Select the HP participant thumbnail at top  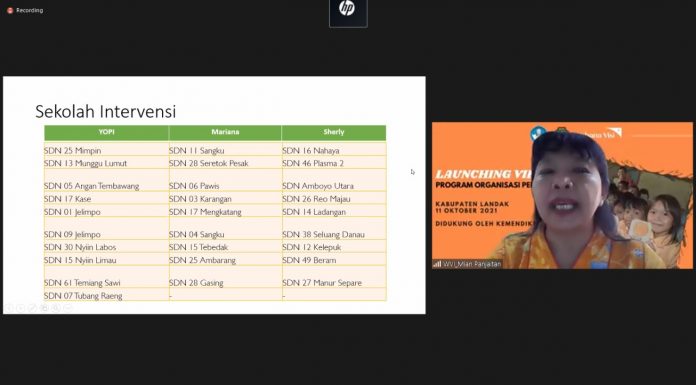click(x=348, y=13)
